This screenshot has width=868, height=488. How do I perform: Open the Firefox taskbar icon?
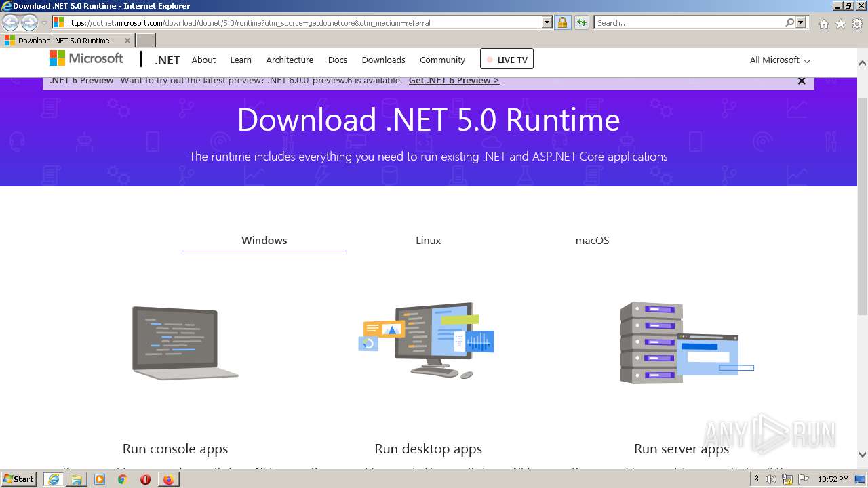pyautogui.click(x=168, y=479)
